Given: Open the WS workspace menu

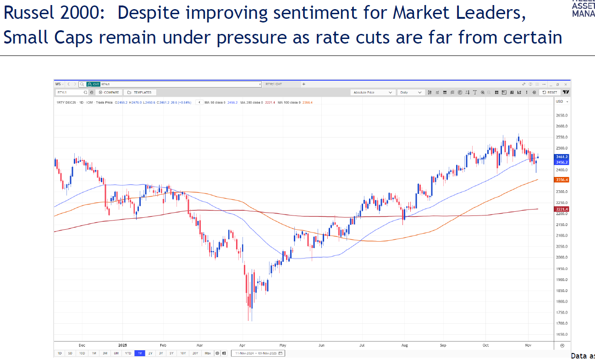Looking at the screenshot, I should (x=59, y=84).
